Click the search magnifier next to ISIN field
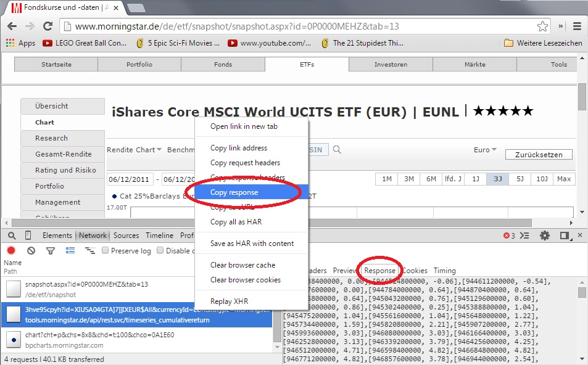The image size is (588, 365). click(x=337, y=150)
